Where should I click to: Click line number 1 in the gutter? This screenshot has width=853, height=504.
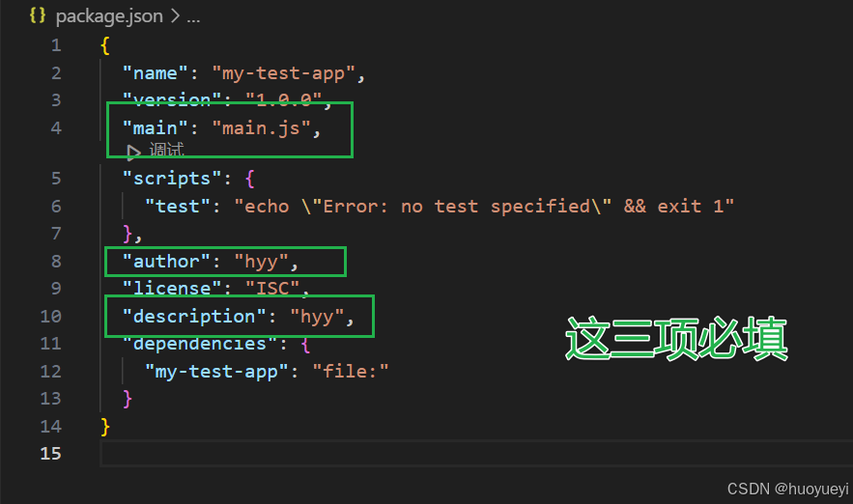(x=56, y=45)
